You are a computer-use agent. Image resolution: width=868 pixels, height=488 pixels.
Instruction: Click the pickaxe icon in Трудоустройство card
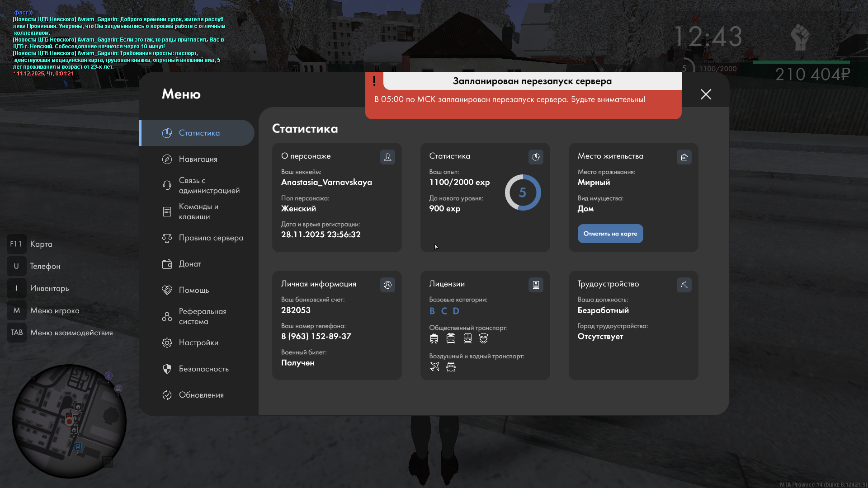[x=684, y=285]
